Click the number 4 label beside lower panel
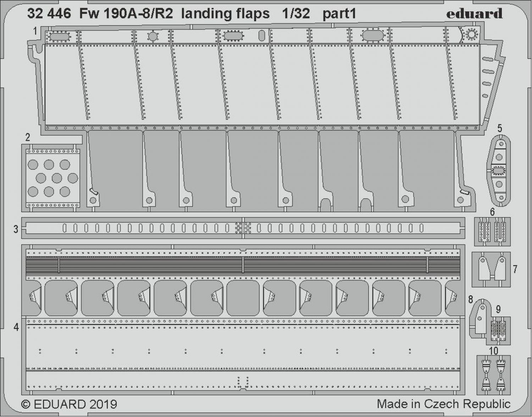Image resolution: width=532 pixels, height=417 pixels. pyautogui.click(x=16, y=327)
